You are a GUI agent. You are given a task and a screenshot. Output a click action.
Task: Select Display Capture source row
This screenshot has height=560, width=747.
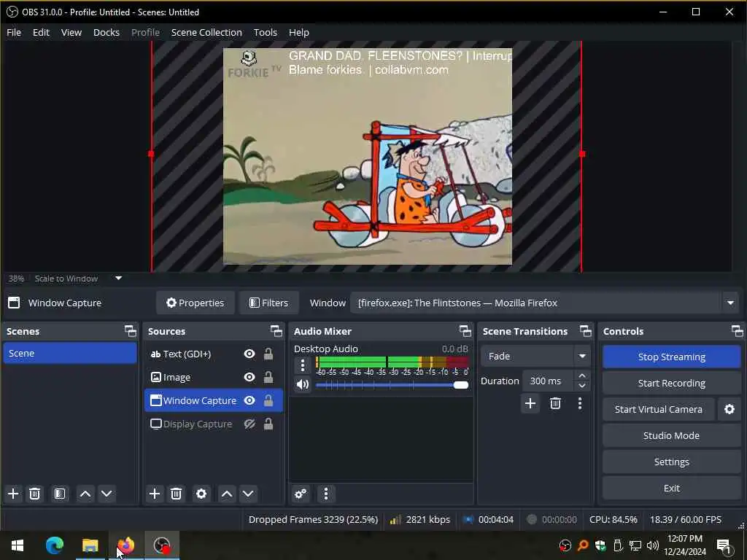click(213, 424)
